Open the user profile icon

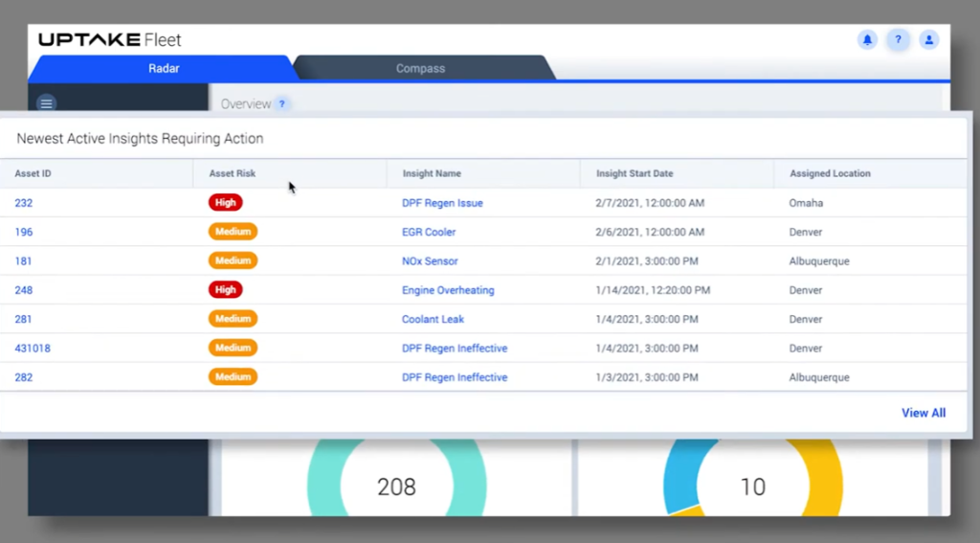click(x=928, y=40)
